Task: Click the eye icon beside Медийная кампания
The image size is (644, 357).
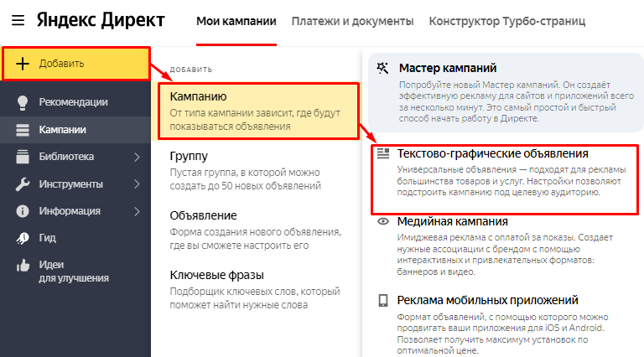Action: tap(383, 222)
